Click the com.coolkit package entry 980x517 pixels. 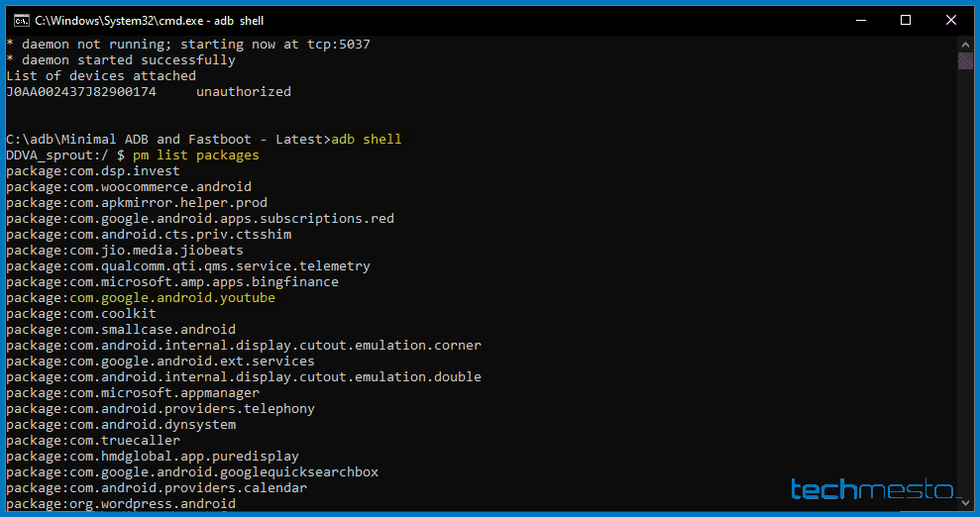(81, 314)
